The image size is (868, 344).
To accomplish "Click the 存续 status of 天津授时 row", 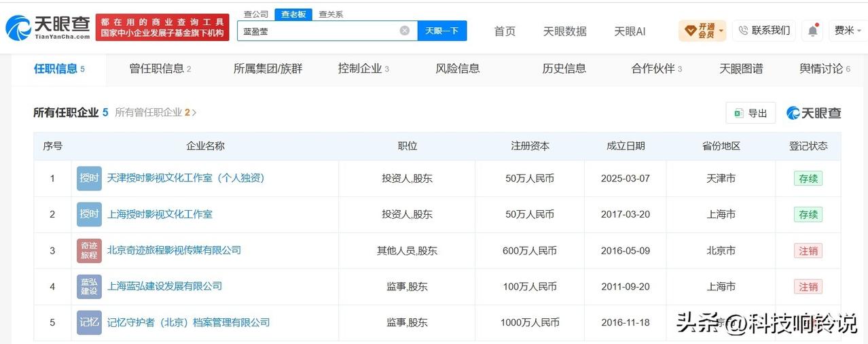I will pos(808,178).
